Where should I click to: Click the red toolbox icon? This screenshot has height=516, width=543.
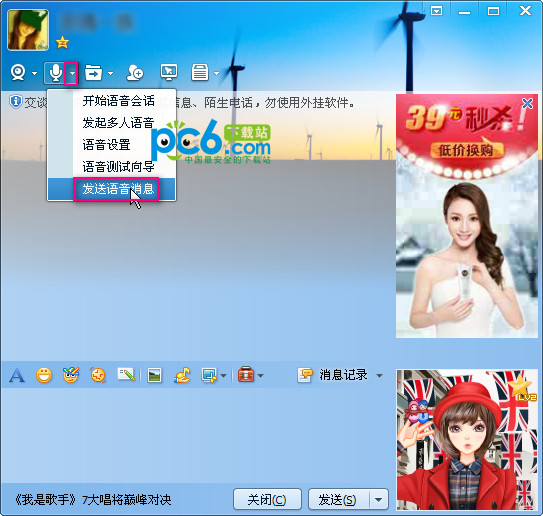pos(246,375)
